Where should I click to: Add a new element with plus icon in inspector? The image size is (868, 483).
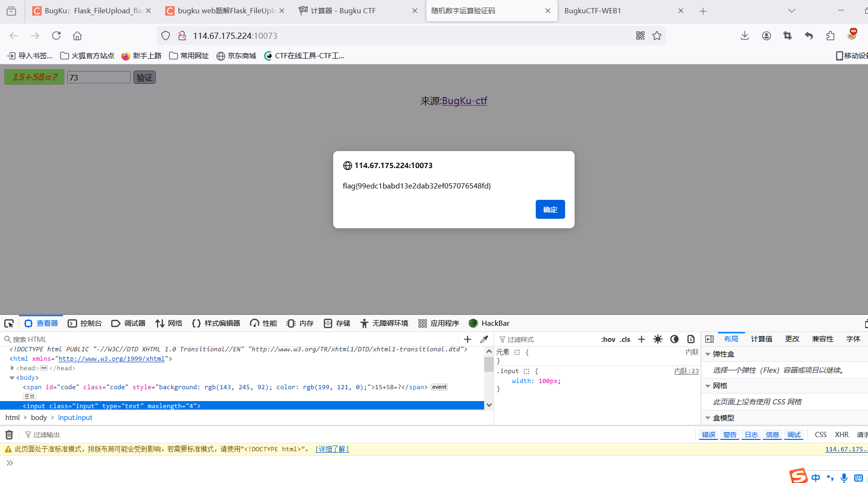pos(467,339)
